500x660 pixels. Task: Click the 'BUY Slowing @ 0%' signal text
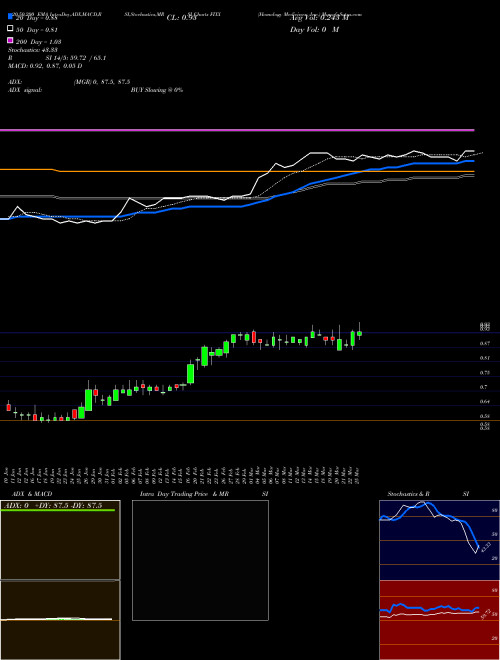(157, 90)
